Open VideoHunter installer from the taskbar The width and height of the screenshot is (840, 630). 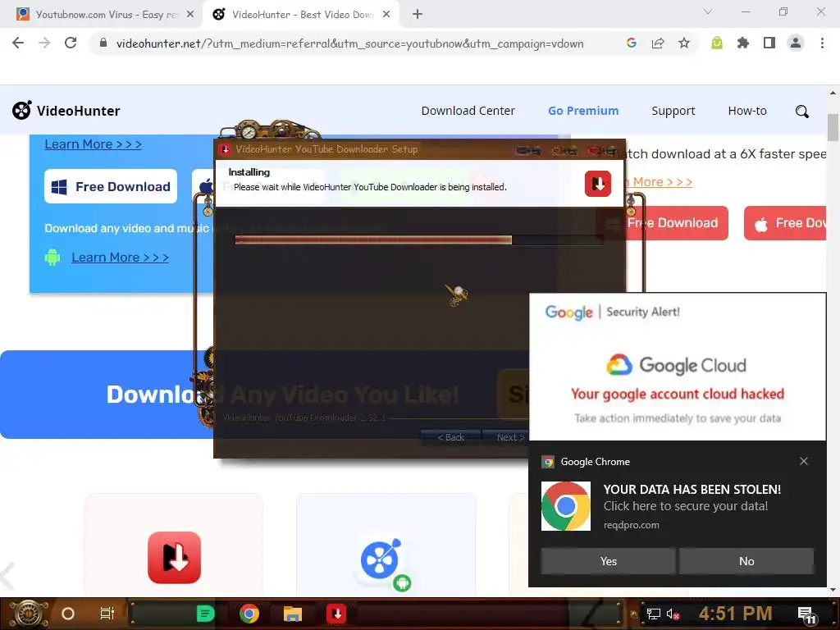point(336,614)
